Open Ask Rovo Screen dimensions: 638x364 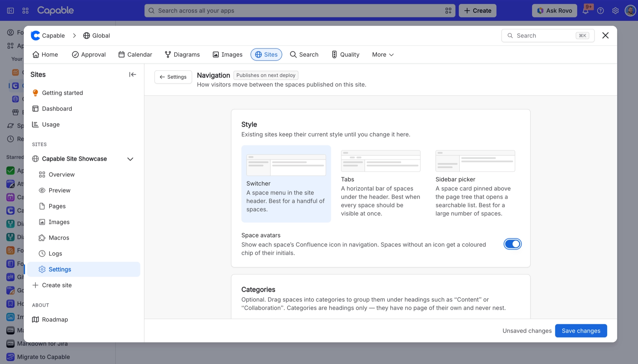(554, 11)
